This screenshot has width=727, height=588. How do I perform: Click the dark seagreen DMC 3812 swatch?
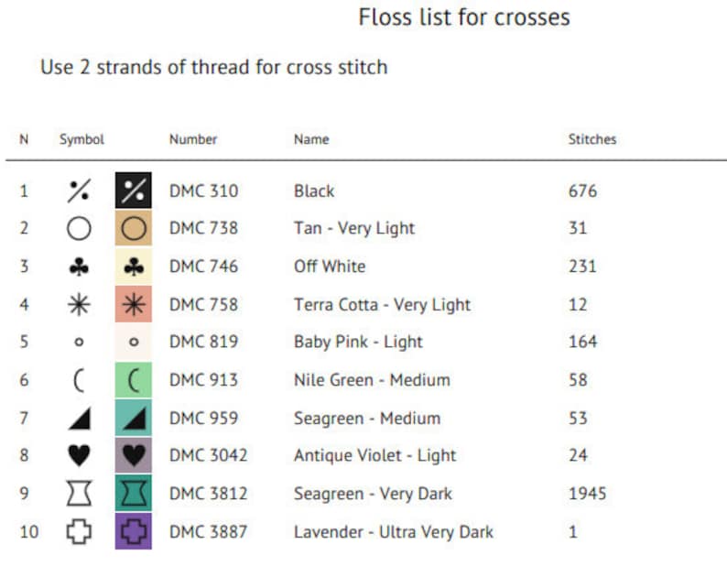[x=134, y=493]
